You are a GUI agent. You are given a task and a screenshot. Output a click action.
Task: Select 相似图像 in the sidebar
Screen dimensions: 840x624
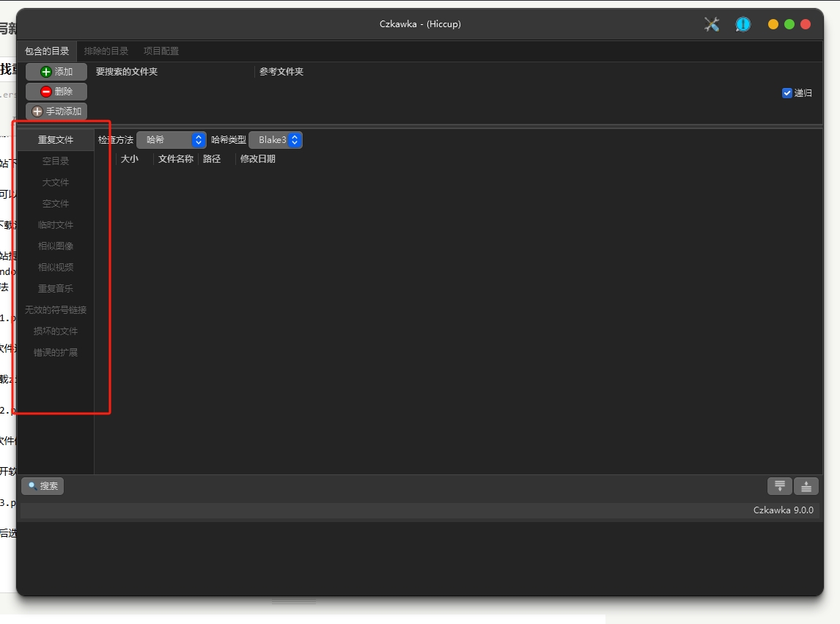coord(56,246)
